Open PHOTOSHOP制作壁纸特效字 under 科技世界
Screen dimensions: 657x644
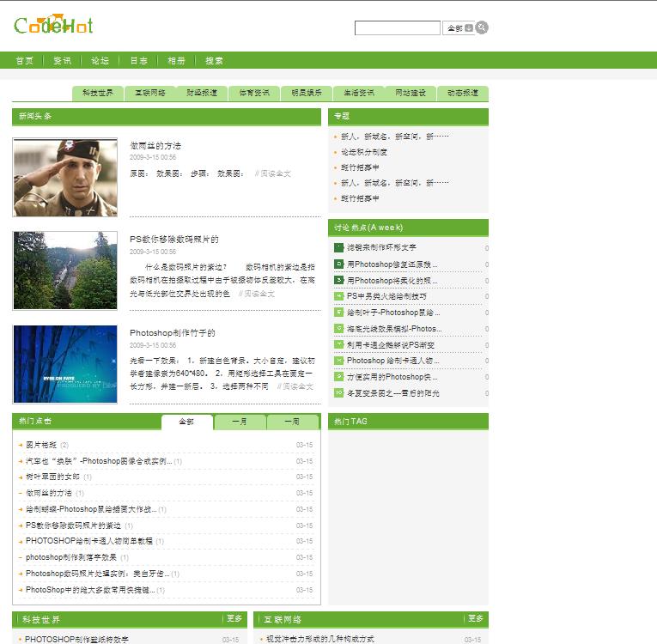[76, 640]
